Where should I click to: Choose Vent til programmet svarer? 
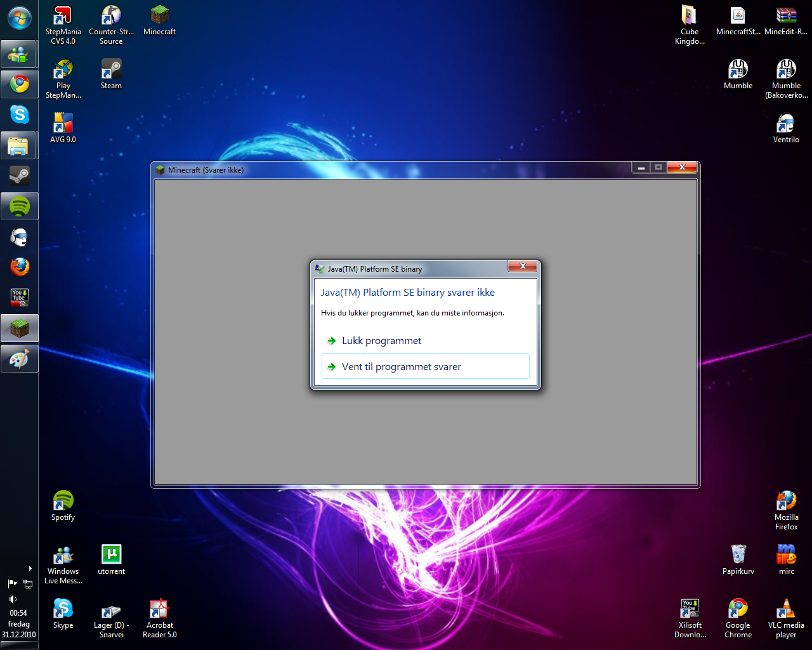pyautogui.click(x=426, y=366)
